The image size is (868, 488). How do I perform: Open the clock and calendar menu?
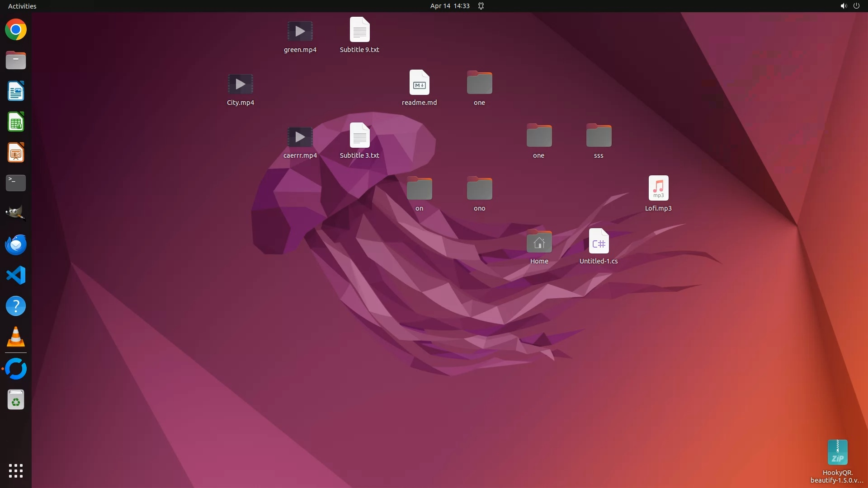(x=449, y=6)
